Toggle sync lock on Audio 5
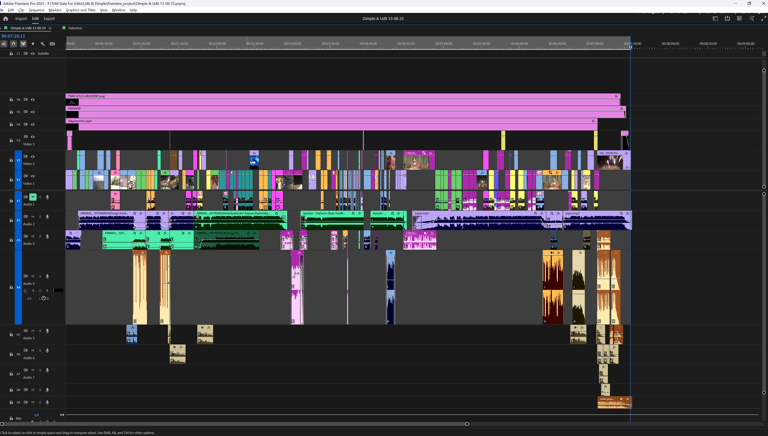Viewport: 768px width, 436px height. tap(25, 331)
